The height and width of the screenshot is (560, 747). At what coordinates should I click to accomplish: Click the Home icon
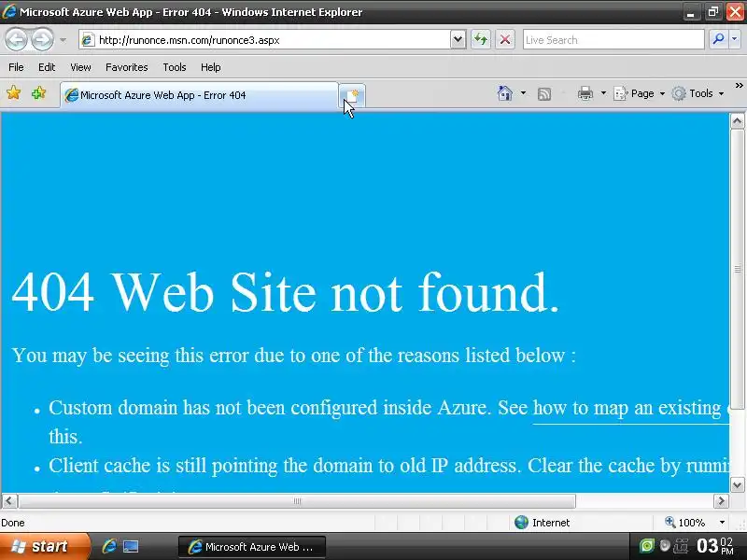coord(505,93)
